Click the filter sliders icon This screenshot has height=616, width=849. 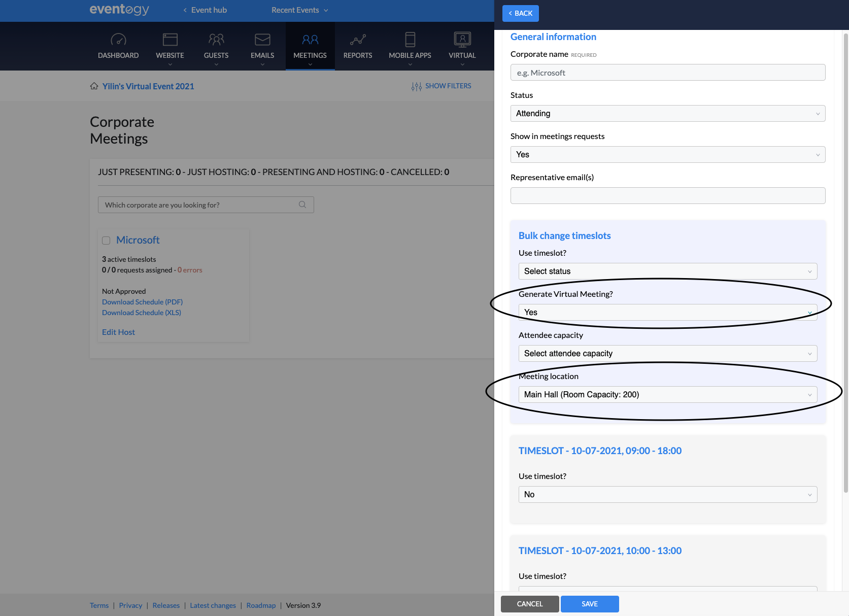[417, 86]
